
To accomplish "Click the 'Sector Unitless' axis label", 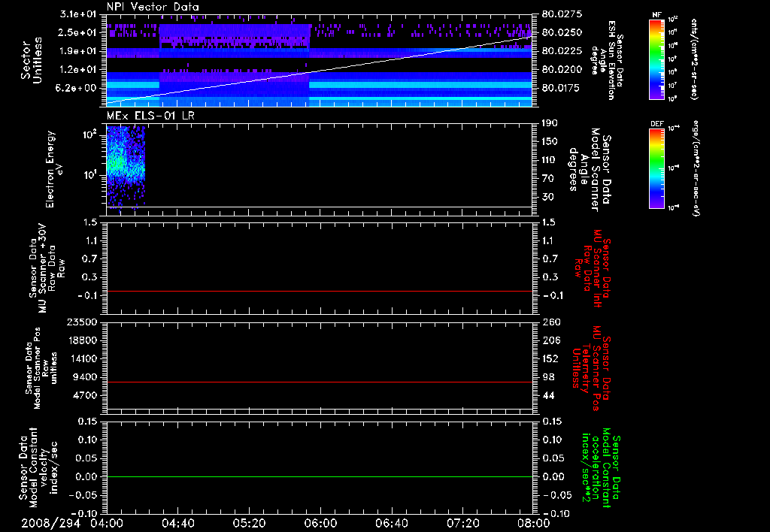I will click(x=32, y=60).
